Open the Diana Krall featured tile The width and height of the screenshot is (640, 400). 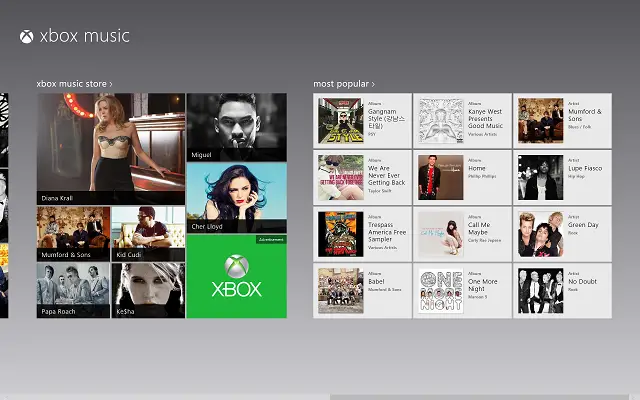(x=111, y=149)
